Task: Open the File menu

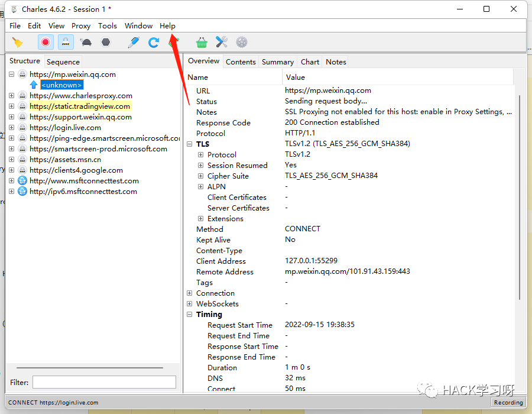Action: [x=15, y=26]
